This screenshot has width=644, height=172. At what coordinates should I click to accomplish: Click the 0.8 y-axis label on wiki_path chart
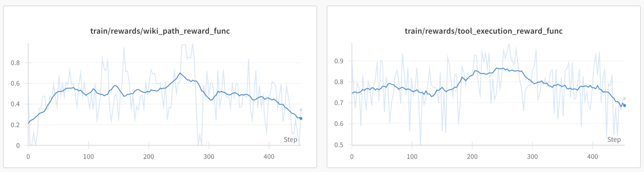[x=15, y=63]
